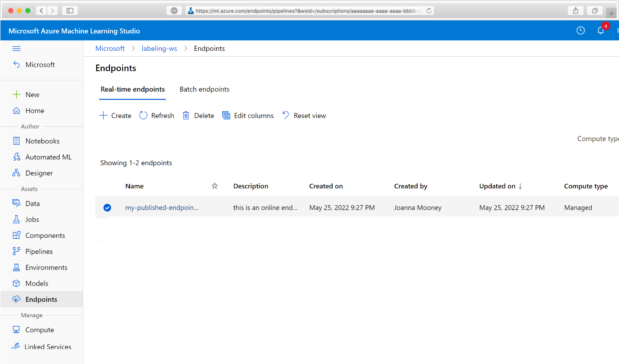Open a new Safari tab
This screenshot has width=619, height=364.
pyautogui.click(x=612, y=13)
